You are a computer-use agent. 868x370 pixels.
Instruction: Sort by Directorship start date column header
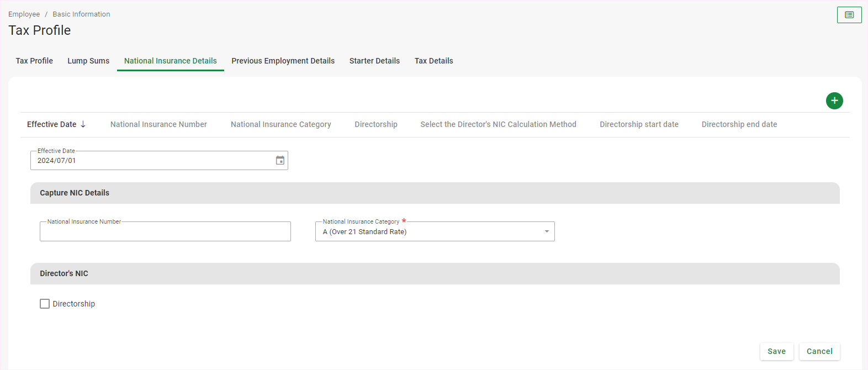[639, 124]
